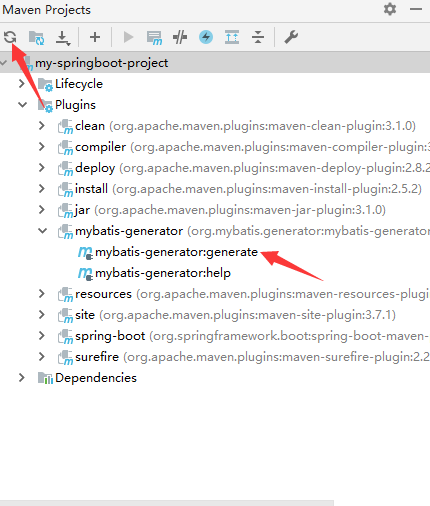The image size is (430, 506).
Task: Click the Maven Projects panel title
Action: point(47,10)
